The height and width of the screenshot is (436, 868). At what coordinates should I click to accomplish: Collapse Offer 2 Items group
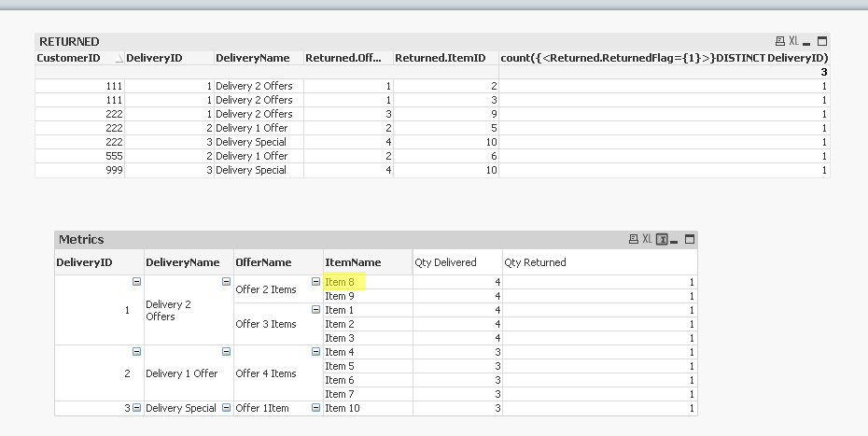point(315,281)
